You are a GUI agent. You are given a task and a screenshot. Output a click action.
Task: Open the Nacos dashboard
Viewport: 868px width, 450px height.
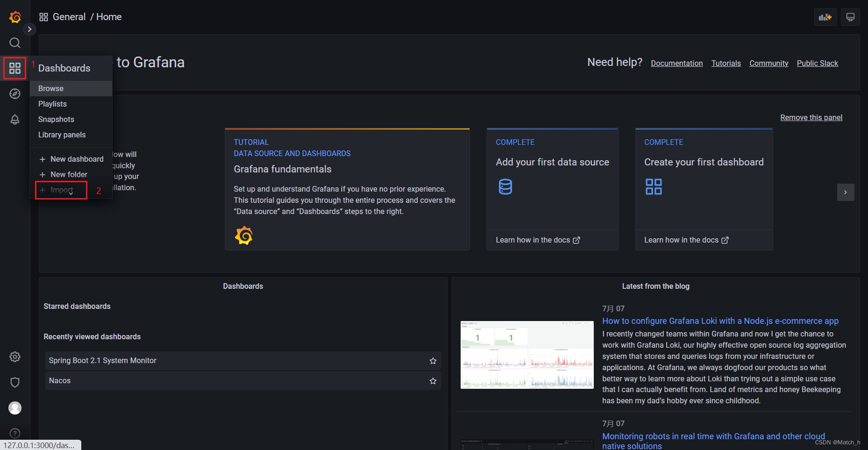tap(243, 381)
